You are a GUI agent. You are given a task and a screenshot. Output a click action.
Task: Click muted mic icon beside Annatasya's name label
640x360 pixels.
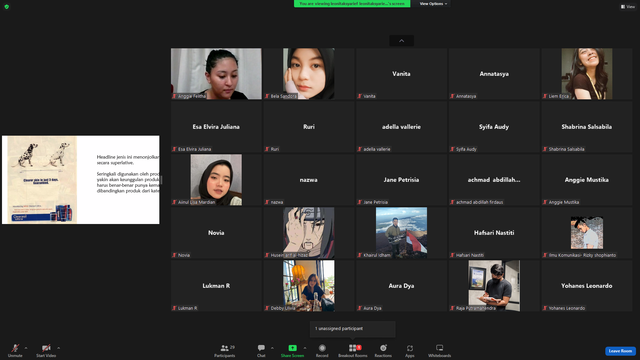[452, 96]
